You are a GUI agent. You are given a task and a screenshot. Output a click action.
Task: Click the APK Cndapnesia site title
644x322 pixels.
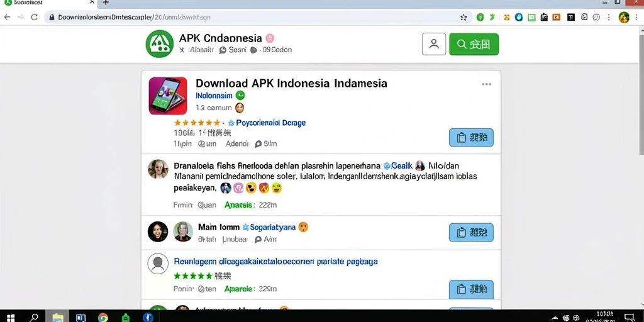coord(220,38)
